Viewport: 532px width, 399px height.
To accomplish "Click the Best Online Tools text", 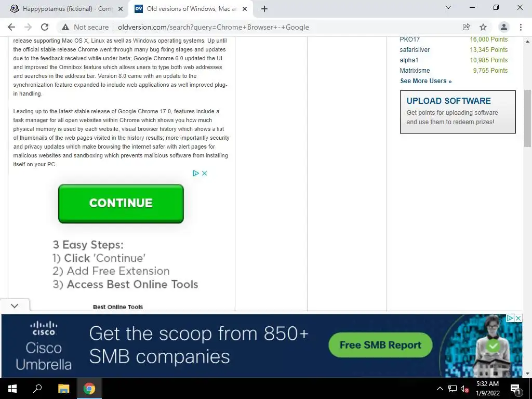I will tap(118, 307).
